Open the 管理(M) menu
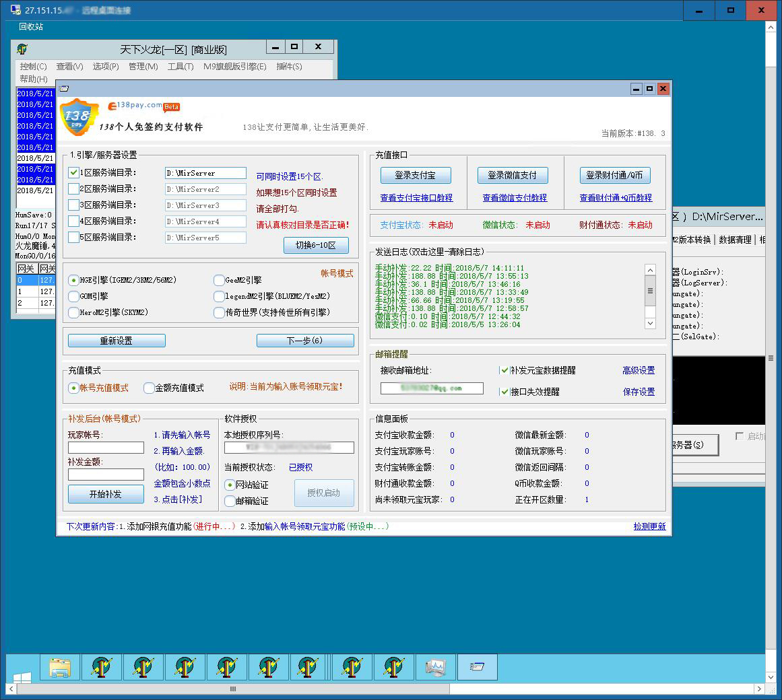Image resolution: width=782 pixels, height=700 pixels. [143, 67]
